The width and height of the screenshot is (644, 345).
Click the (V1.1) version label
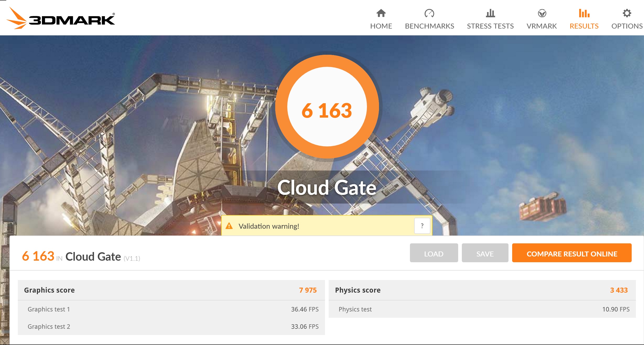click(x=132, y=258)
